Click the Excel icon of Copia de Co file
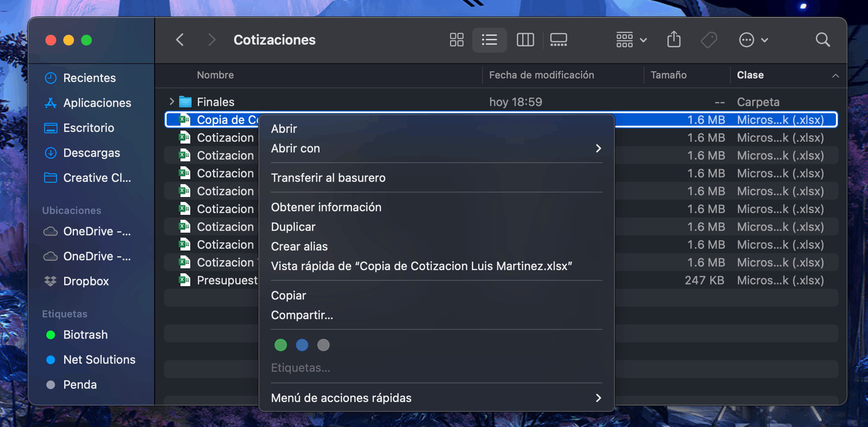 (184, 119)
